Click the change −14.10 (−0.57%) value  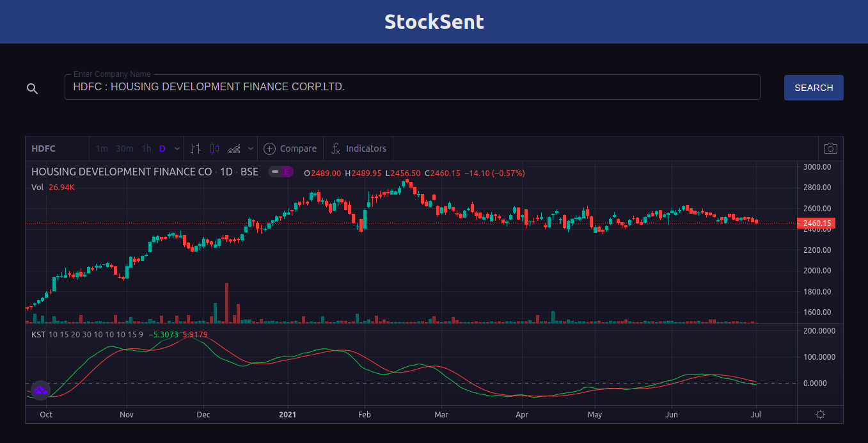[494, 173]
